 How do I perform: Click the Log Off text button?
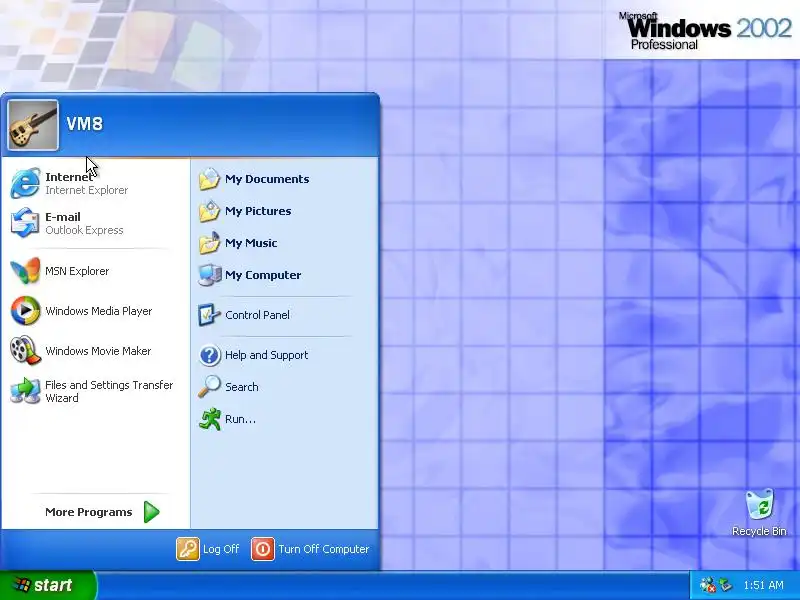[x=221, y=549]
